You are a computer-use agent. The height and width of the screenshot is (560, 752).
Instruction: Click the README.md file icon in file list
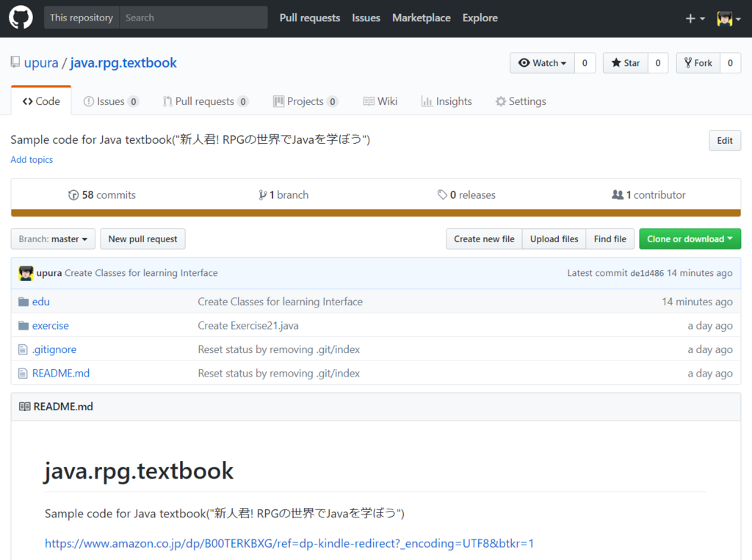(x=23, y=373)
